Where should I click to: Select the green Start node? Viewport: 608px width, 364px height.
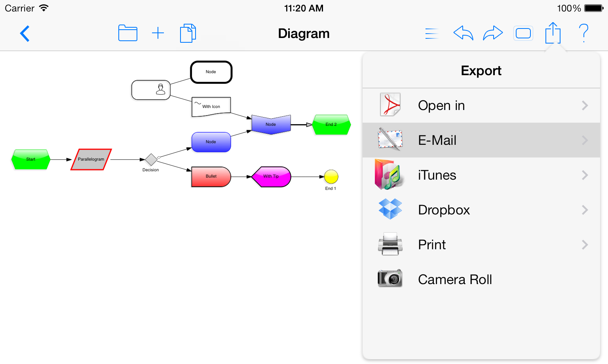31,159
